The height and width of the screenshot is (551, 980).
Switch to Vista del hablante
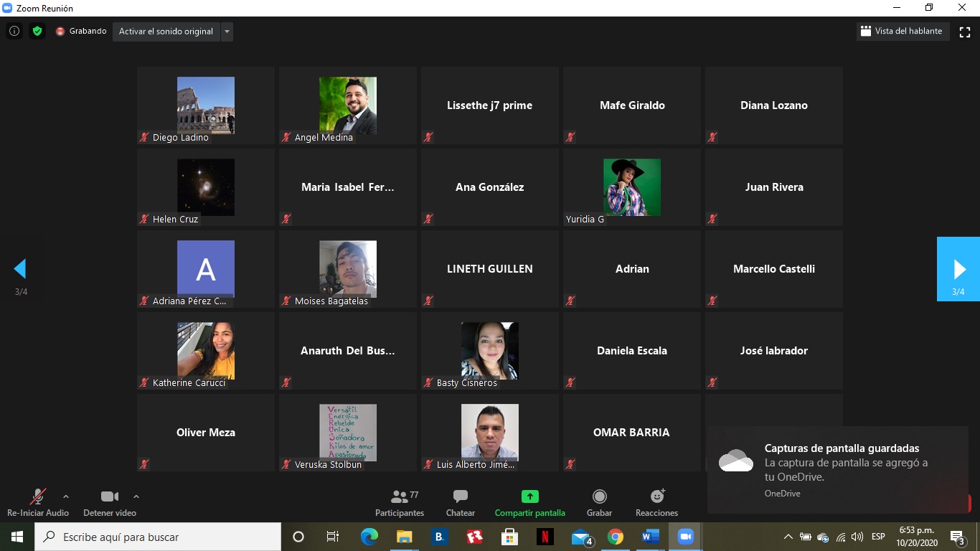coord(903,32)
